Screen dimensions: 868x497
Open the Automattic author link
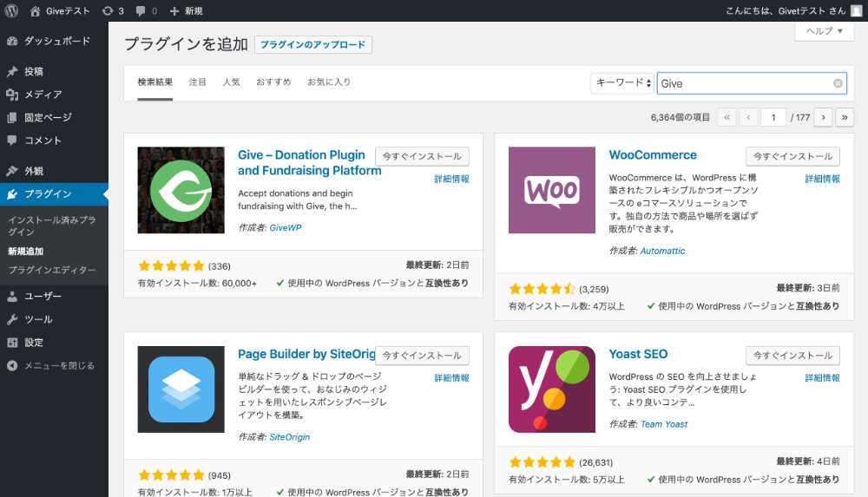pyautogui.click(x=662, y=251)
